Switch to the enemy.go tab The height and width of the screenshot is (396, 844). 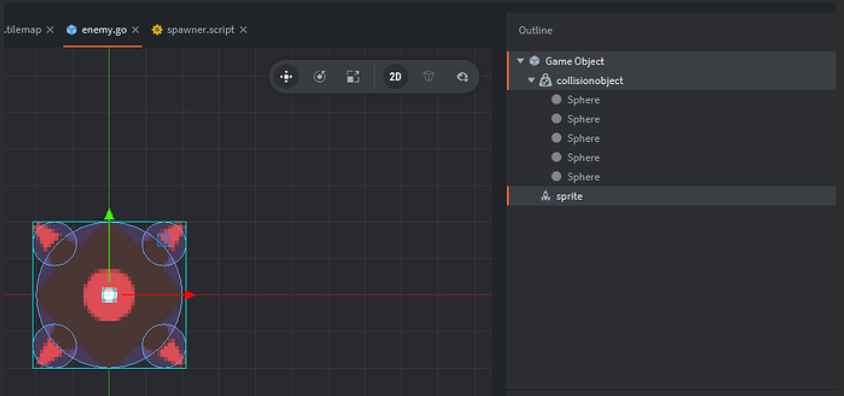pyautogui.click(x=104, y=30)
